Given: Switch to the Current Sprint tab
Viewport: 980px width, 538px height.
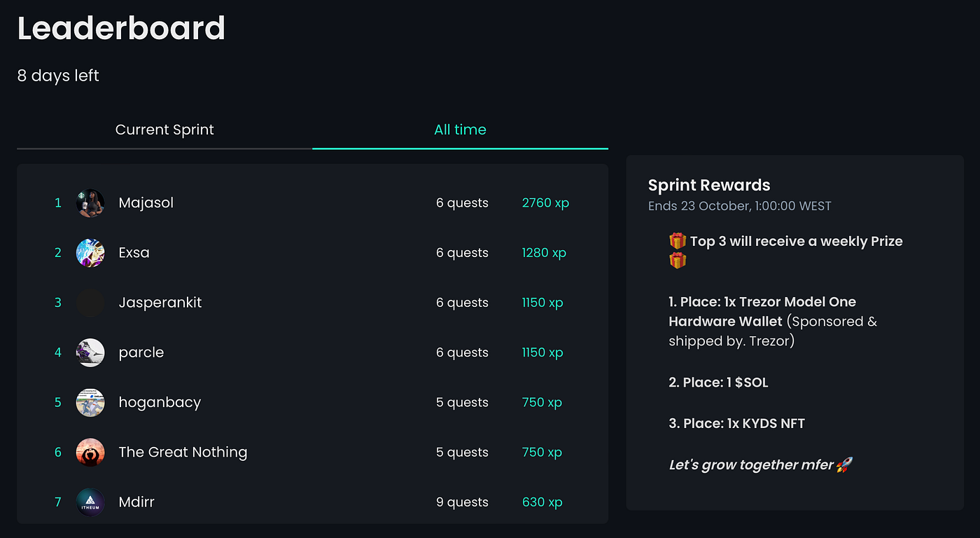Looking at the screenshot, I should click(x=164, y=130).
